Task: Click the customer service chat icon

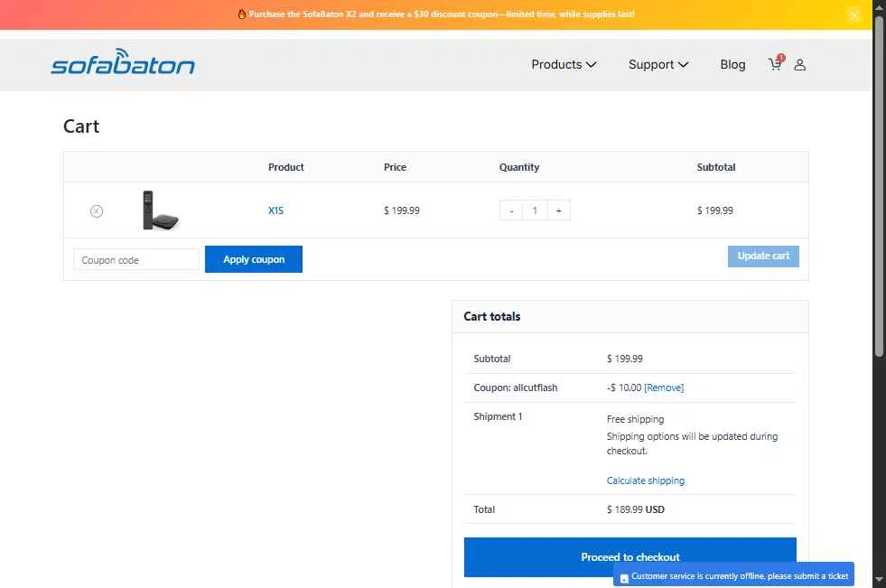Action: [x=624, y=578]
